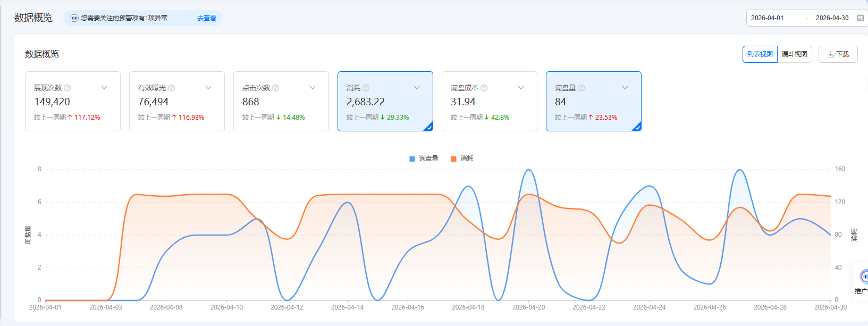The width and height of the screenshot is (868, 326).
Task: Expand the 点击次数 metric dropdown
Action: click(x=313, y=88)
